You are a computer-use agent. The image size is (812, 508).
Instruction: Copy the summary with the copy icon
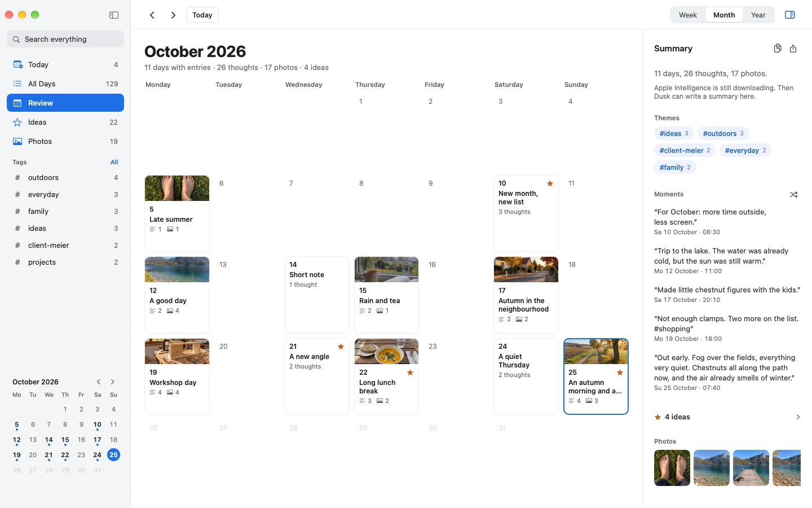tap(778, 49)
